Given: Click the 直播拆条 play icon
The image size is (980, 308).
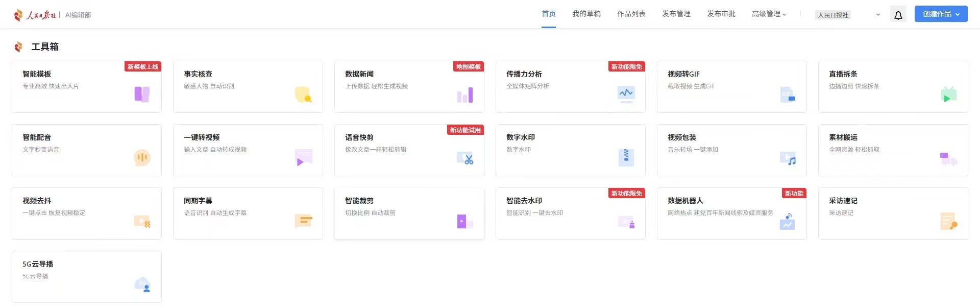Looking at the screenshot, I should 948,94.
